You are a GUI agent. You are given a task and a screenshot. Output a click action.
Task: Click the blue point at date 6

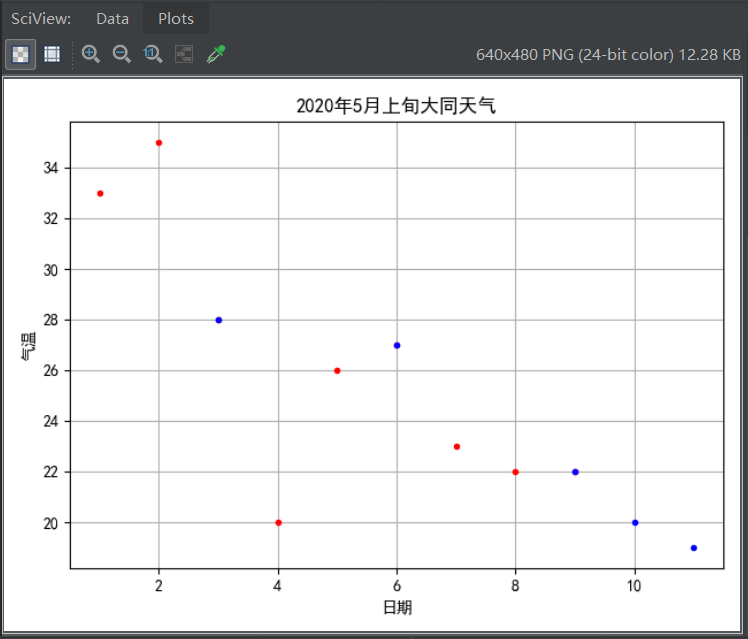[x=397, y=345]
